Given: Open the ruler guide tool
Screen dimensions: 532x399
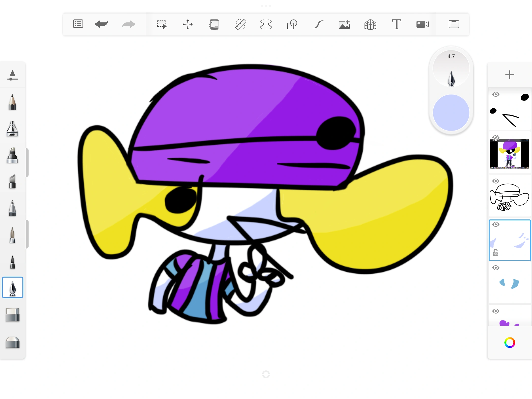Looking at the screenshot, I should [x=240, y=24].
